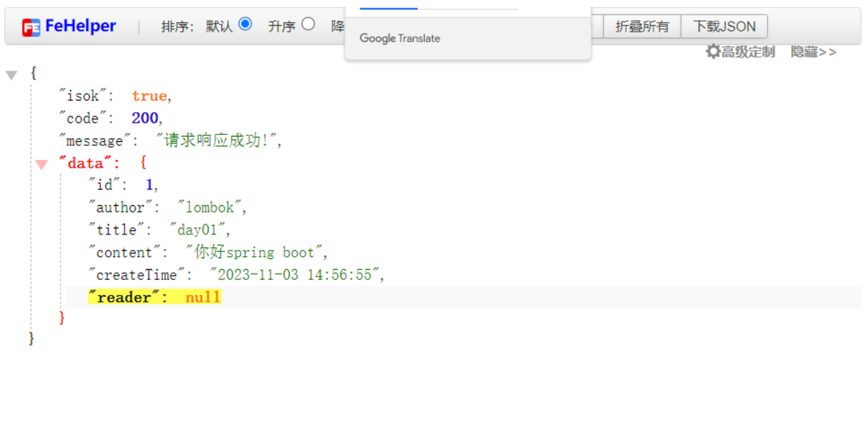Image resolution: width=868 pixels, height=426 pixels.
Task: Click the FeHelper logo icon
Action: click(31, 27)
